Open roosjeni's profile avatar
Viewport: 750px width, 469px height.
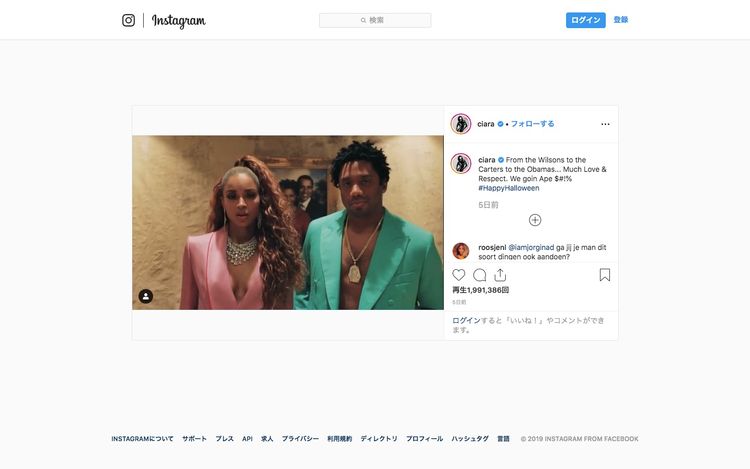461,251
